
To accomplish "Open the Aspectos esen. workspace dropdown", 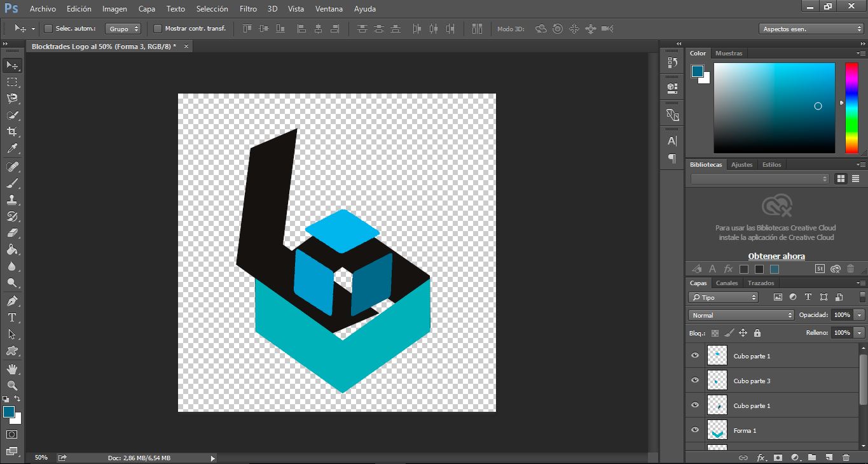I will point(811,29).
